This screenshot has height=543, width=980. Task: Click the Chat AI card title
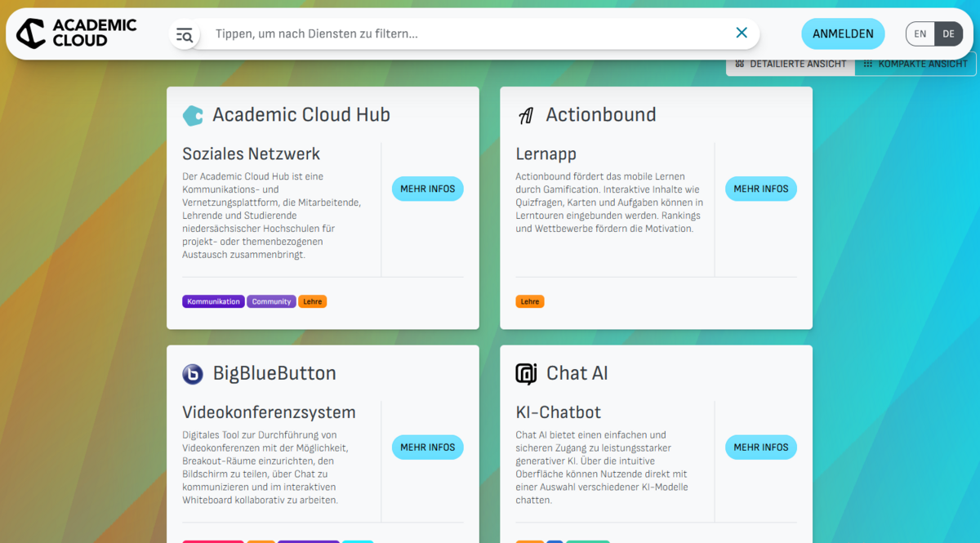(x=577, y=374)
